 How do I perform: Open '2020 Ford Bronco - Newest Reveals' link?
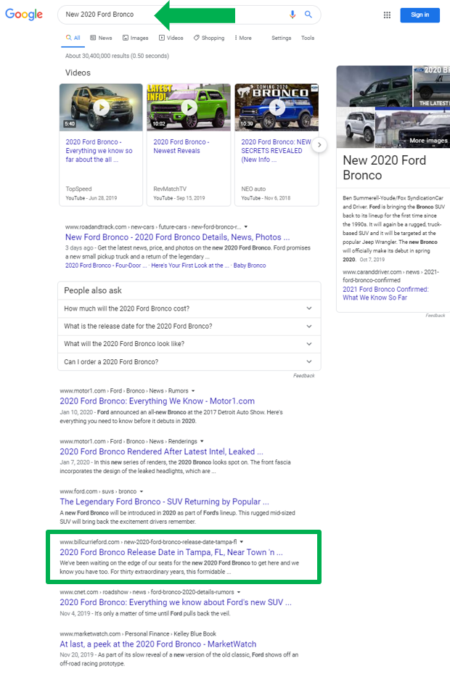(181, 146)
